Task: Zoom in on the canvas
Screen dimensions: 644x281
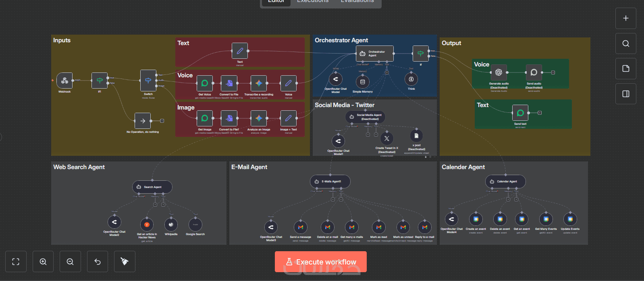Action: [x=43, y=262]
